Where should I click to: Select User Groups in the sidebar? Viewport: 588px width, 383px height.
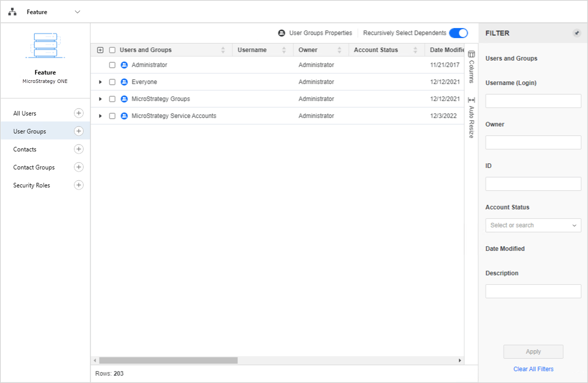click(29, 131)
